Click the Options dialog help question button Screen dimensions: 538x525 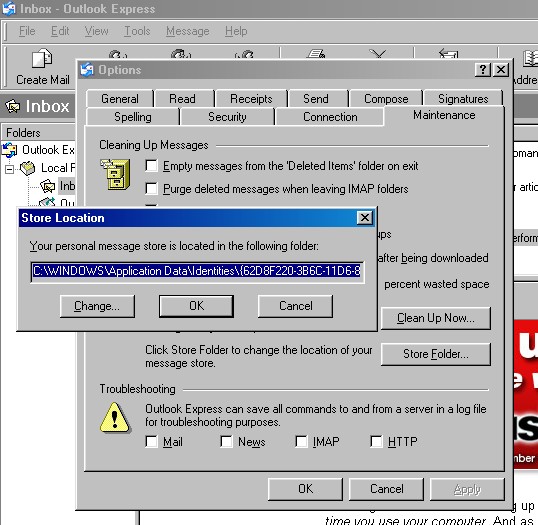pos(483,70)
